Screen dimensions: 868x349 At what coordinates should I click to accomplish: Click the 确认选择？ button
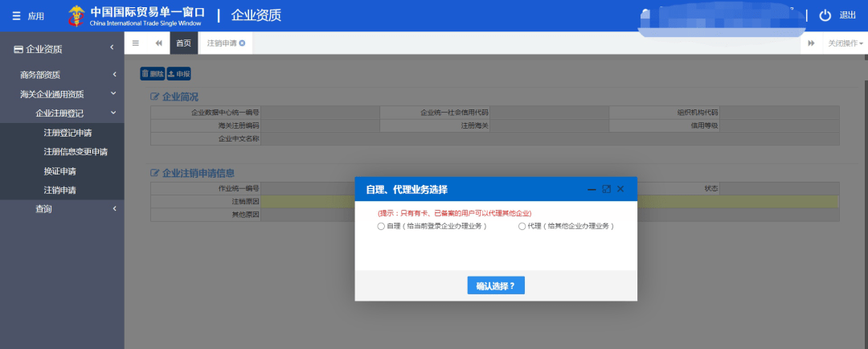[x=496, y=285]
